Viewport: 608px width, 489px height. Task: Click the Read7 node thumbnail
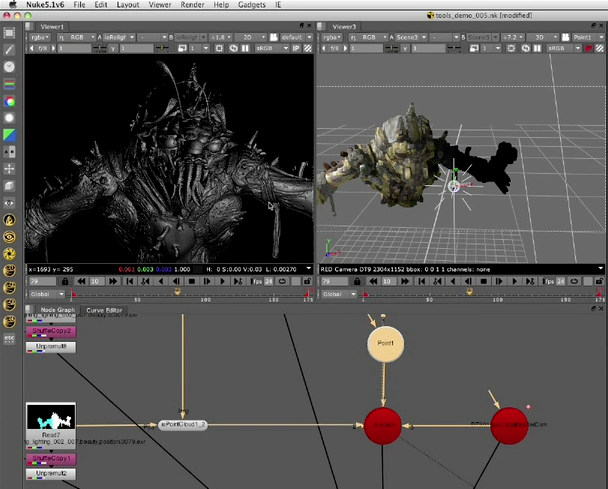pos(51,416)
